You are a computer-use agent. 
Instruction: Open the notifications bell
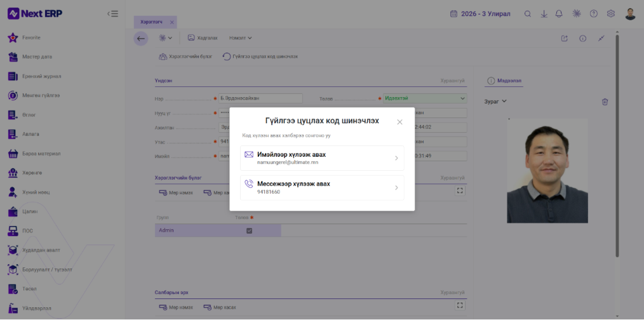558,14
